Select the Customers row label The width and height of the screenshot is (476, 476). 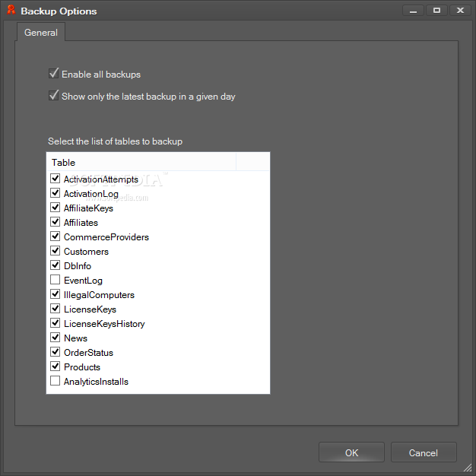pyautogui.click(x=86, y=252)
